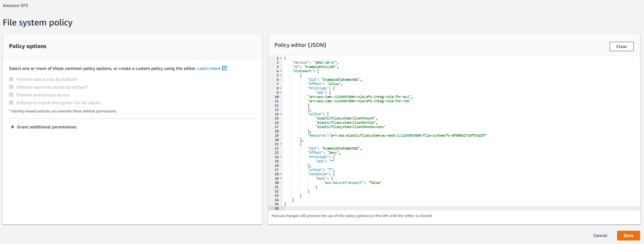The height and width of the screenshot is (244, 644).
Task: Tick the Prevent root access by default checkbox
Action: click(x=11, y=79)
